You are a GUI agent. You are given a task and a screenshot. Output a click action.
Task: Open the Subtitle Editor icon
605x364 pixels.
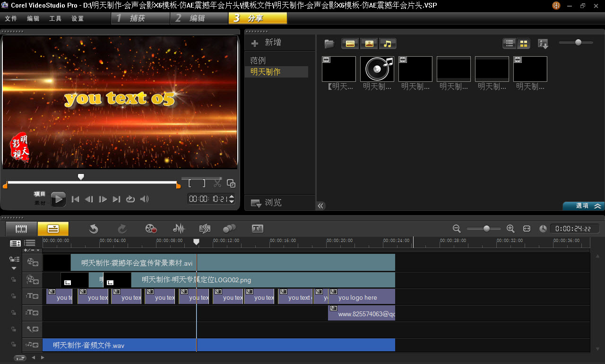257,229
